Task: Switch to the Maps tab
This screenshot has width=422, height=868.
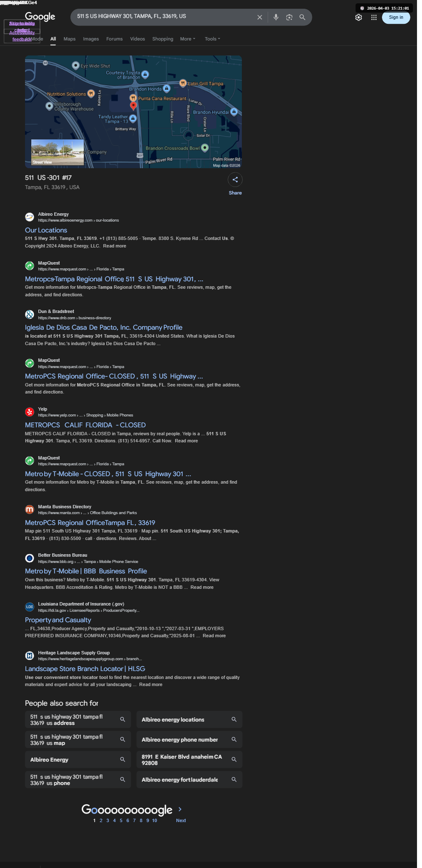Action: tap(70, 39)
